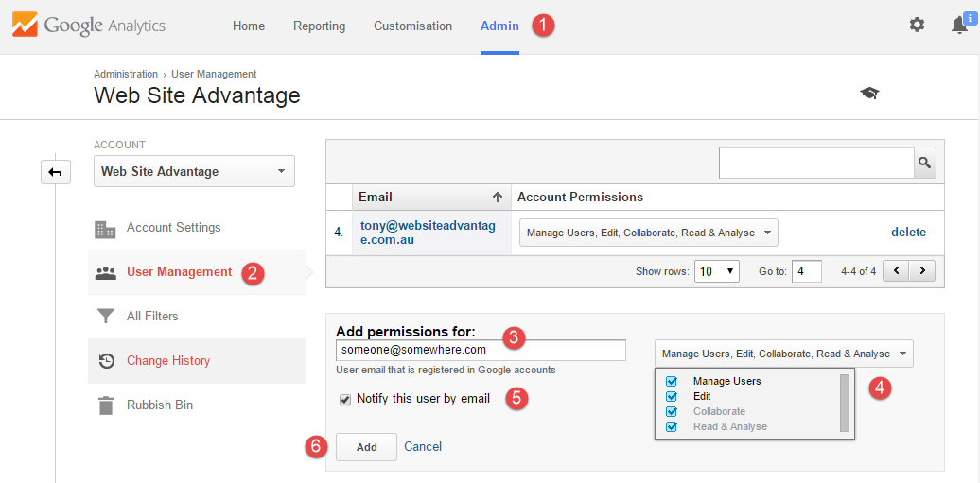The height and width of the screenshot is (483, 980).
Task: Click the Add button
Action: coord(367,447)
